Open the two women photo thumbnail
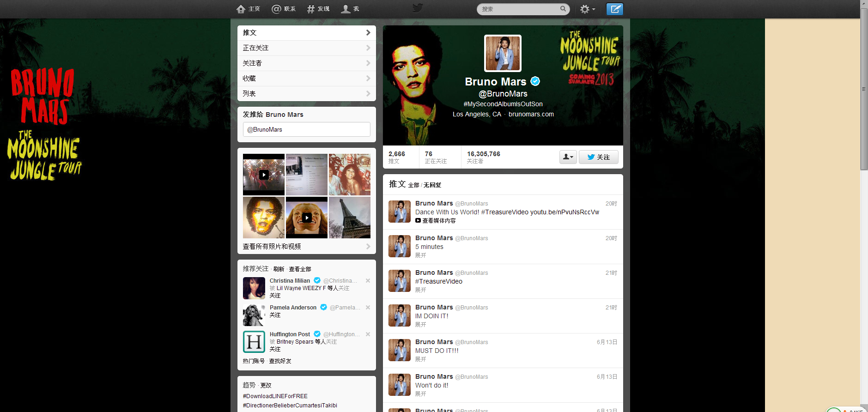868x412 pixels. (350, 175)
